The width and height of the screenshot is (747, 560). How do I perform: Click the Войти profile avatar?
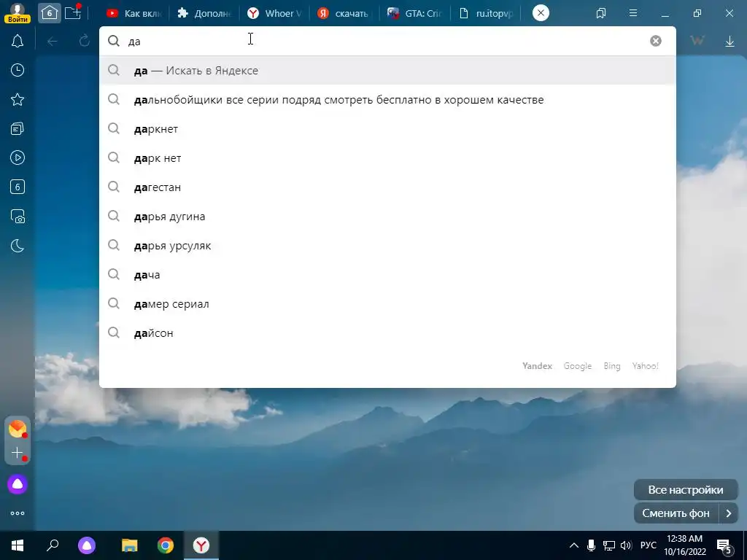coord(18,12)
